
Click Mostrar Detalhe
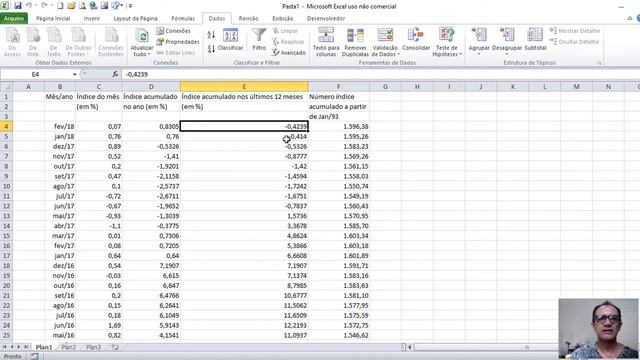[575, 31]
